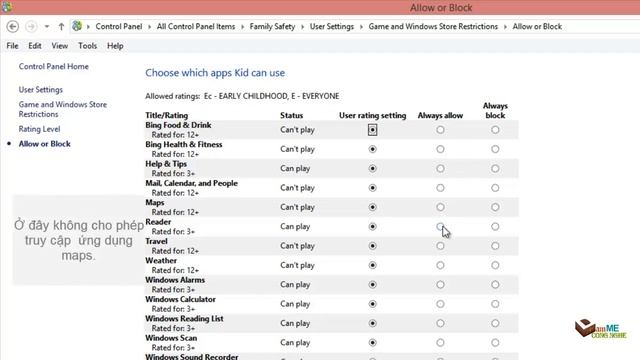Always allow Reader app
Screen dimensions: 640x360
[440, 227]
